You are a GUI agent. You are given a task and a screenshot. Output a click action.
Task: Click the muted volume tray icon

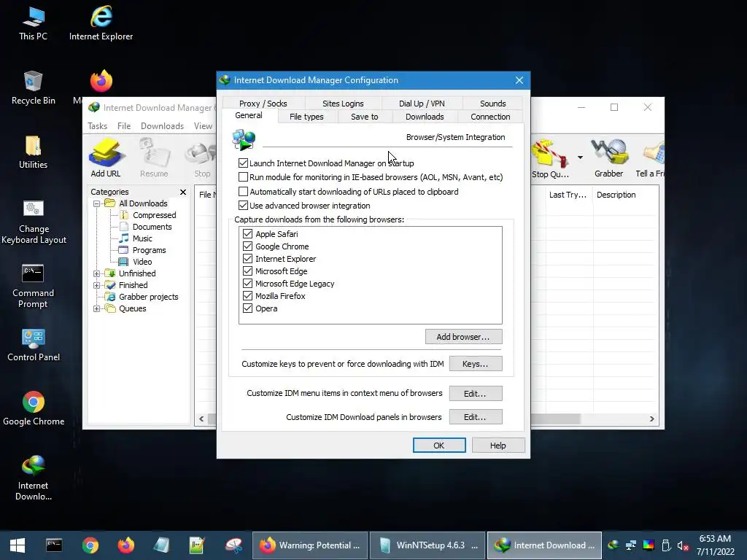[x=683, y=545]
